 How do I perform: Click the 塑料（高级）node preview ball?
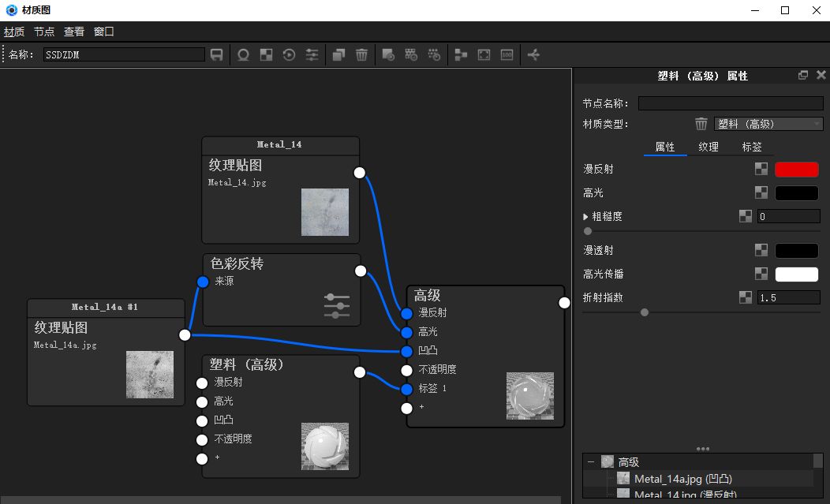pyautogui.click(x=325, y=446)
